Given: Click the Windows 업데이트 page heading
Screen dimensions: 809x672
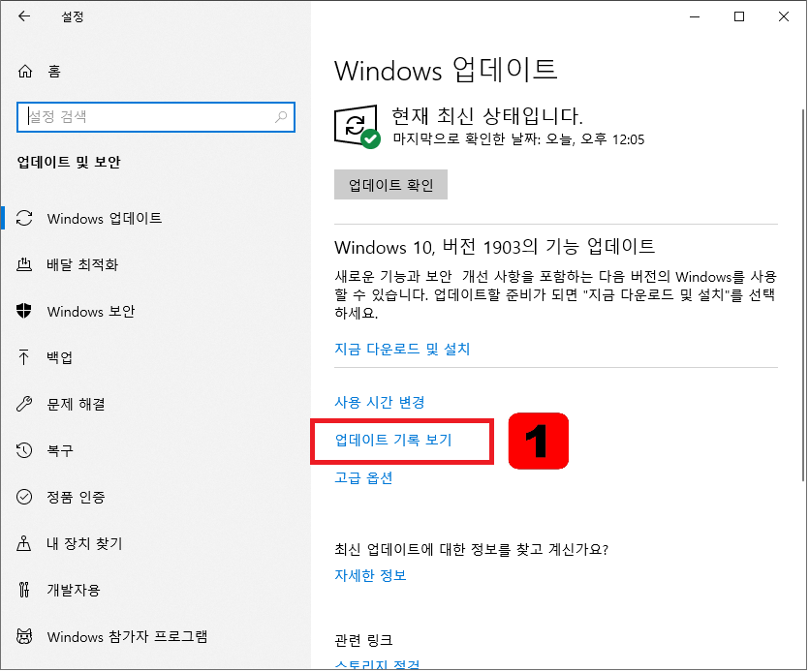Looking at the screenshot, I should (x=446, y=70).
